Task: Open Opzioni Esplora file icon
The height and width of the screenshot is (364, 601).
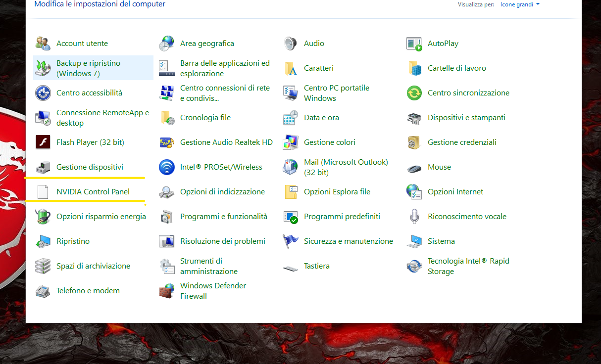Action: point(291,192)
